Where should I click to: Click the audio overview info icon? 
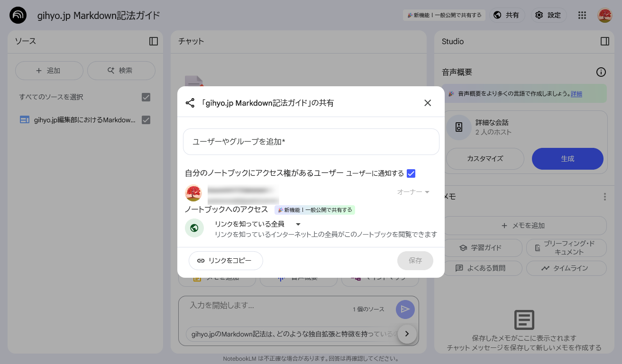pos(601,72)
